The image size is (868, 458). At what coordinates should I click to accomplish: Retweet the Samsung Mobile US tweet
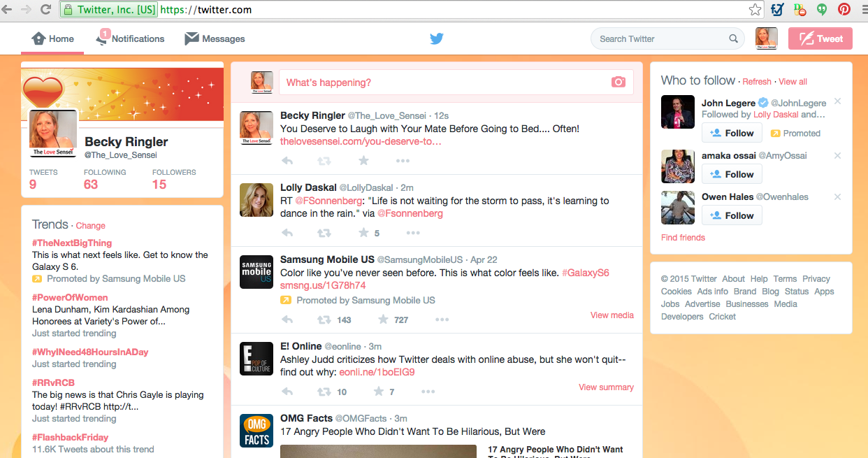point(324,320)
